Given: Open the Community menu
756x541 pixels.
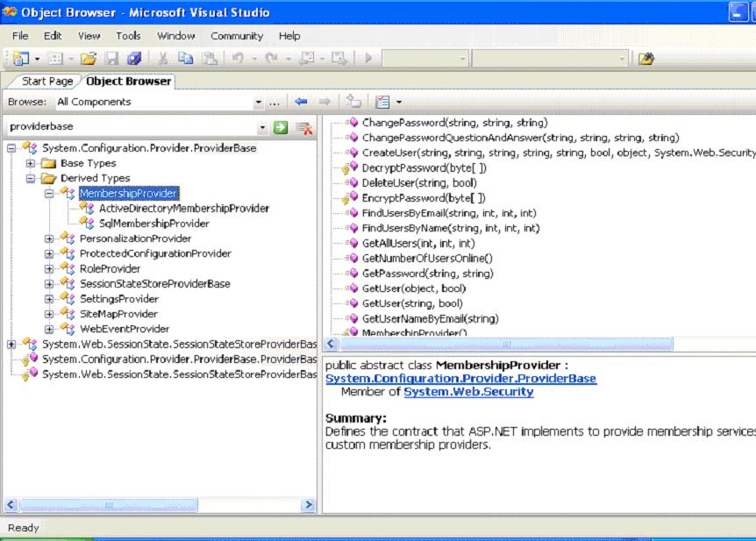Looking at the screenshot, I should [x=237, y=36].
